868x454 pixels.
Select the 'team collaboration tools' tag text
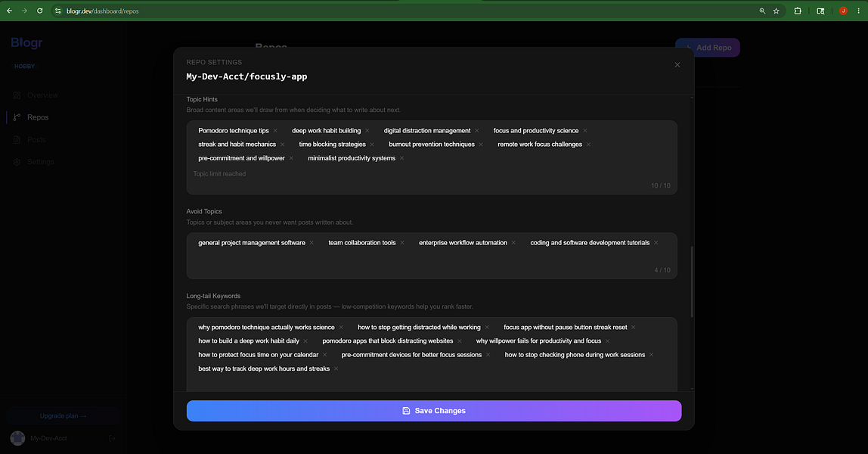point(362,242)
